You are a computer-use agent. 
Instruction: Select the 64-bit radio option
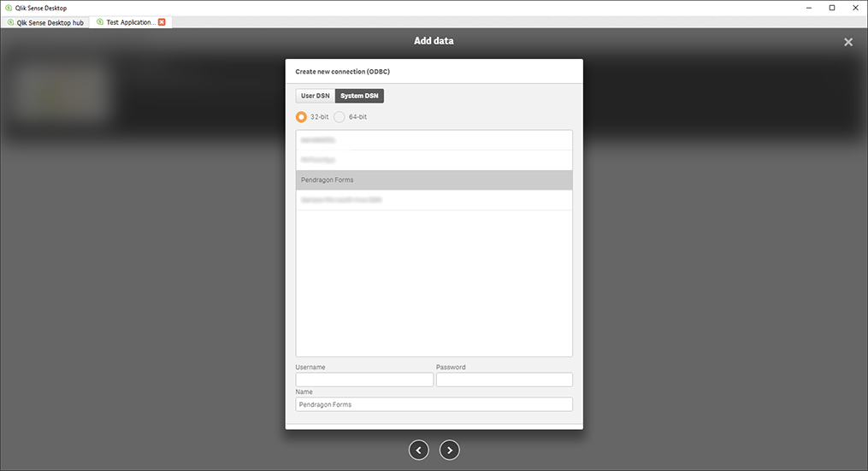(340, 117)
